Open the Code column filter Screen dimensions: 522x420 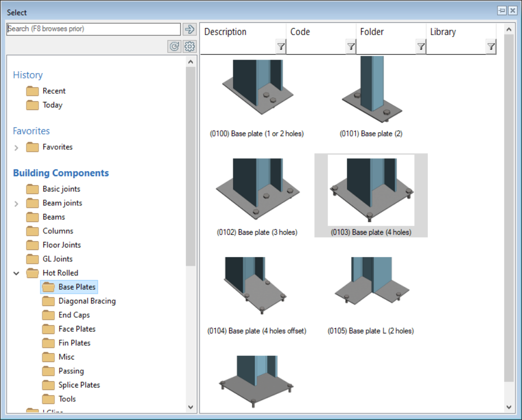point(350,46)
